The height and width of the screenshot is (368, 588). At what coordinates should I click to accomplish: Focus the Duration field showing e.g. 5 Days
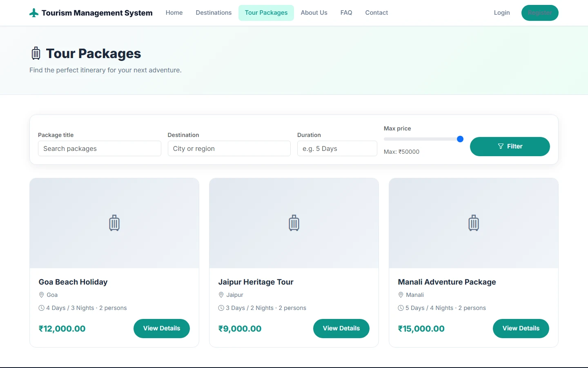(337, 148)
